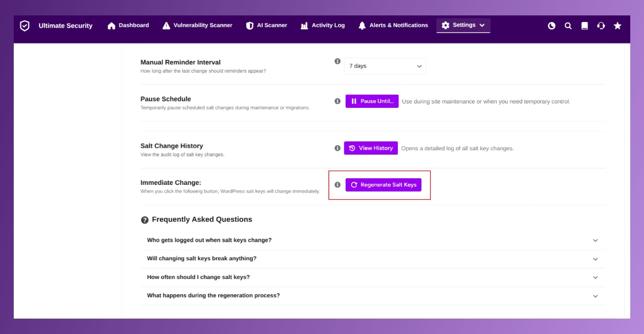Open the documentation book icon

point(585,26)
